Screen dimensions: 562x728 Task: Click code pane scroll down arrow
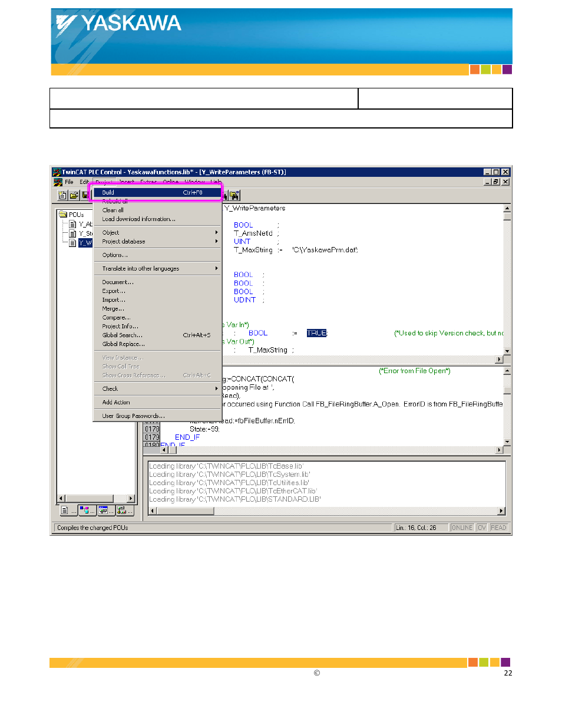507,442
